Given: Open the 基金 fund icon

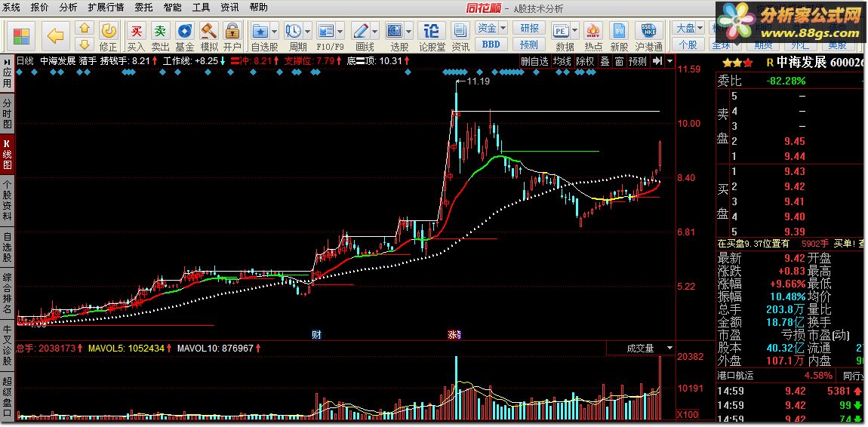Looking at the screenshot, I should [x=184, y=31].
